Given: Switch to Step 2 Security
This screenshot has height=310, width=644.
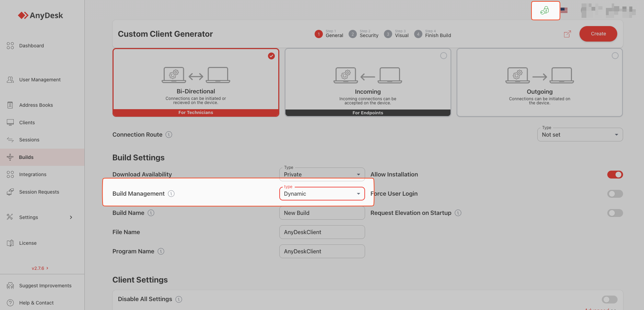Looking at the screenshot, I should pyautogui.click(x=363, y=34).
